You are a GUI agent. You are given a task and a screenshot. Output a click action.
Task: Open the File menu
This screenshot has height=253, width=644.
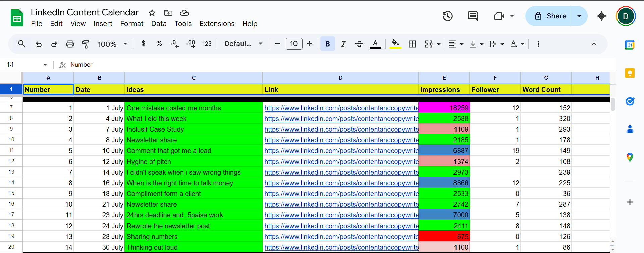click(x=37, y=24)
